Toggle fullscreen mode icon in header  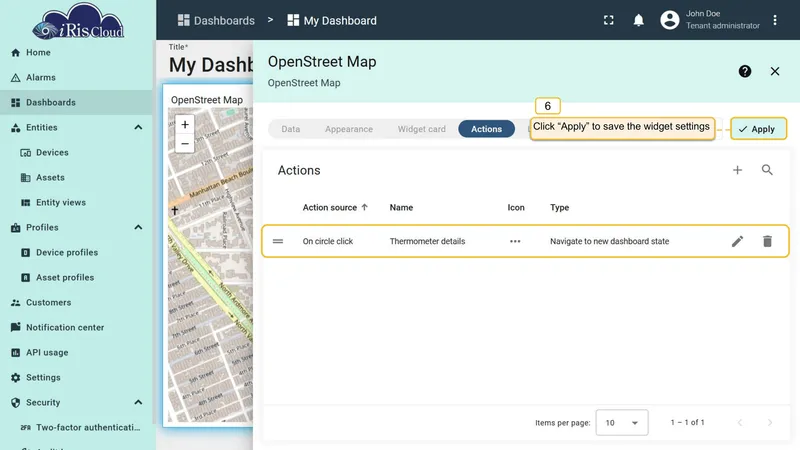point(609,20)
